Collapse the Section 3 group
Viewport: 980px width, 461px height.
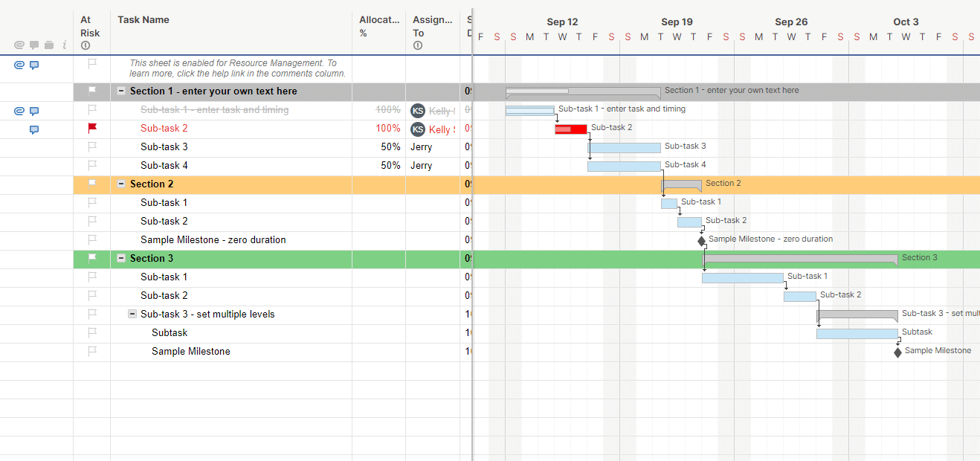click(x=121, y=258)
